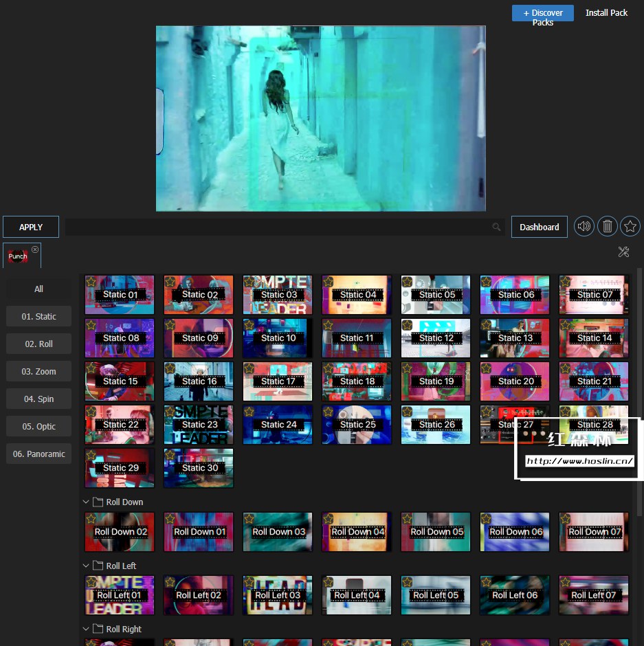Image resolution: width=644 pixels, height=646 pixels.
Task: Select the Static 04 thumbnail
Action: click(357, 295)
